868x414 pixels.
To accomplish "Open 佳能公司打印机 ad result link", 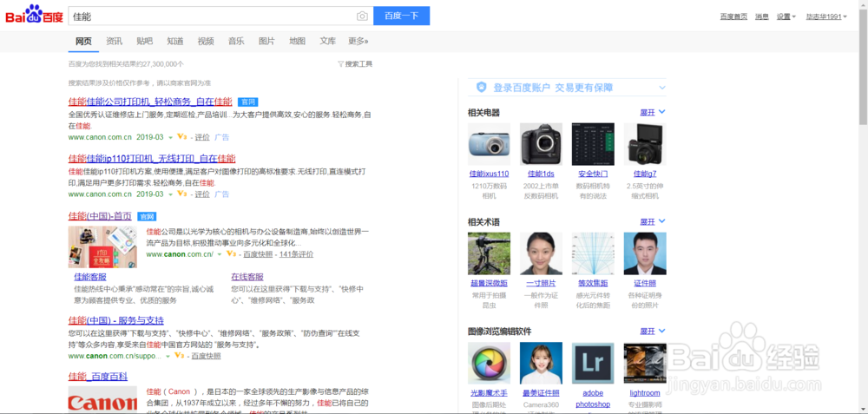I will click(x=150, y=102).
